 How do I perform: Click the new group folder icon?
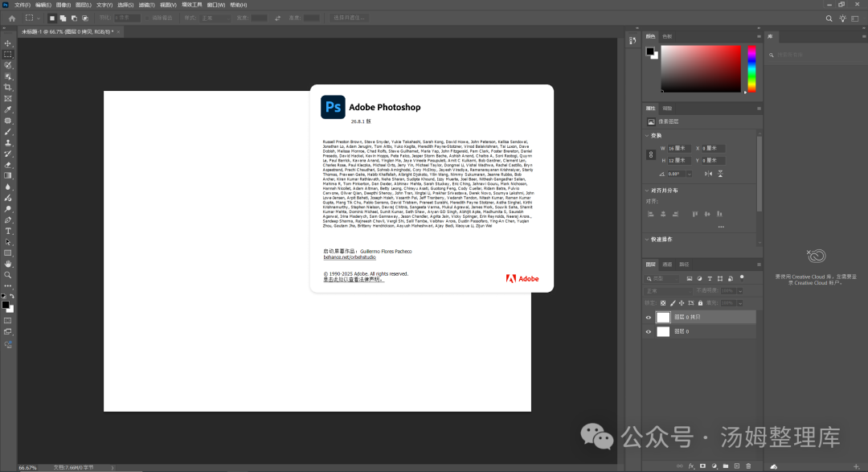725,466
